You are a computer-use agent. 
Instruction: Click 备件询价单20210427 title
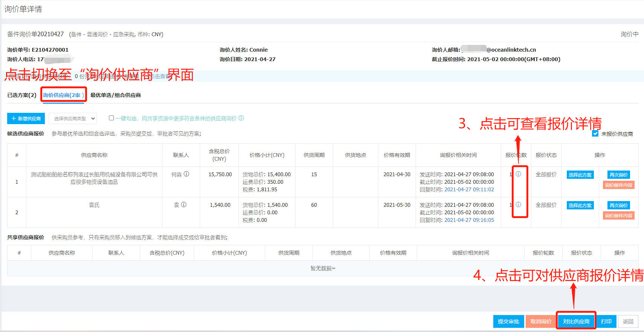(35, 34)
